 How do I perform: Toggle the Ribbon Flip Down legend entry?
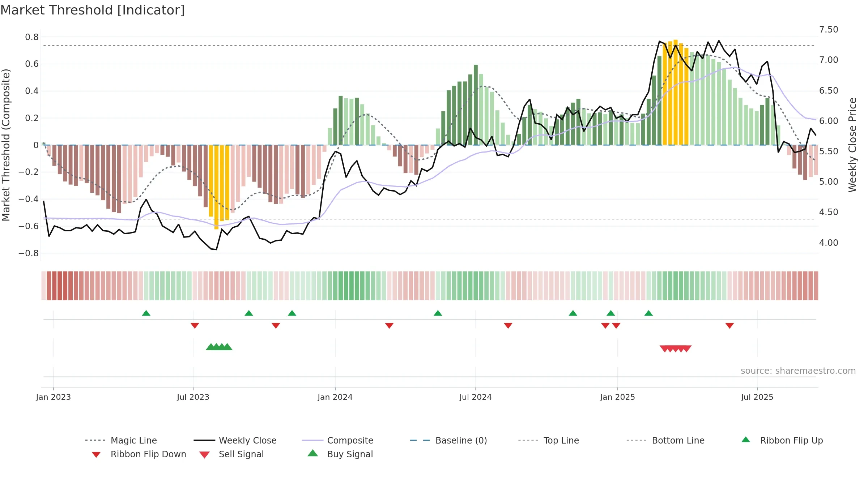click(139, 454)
